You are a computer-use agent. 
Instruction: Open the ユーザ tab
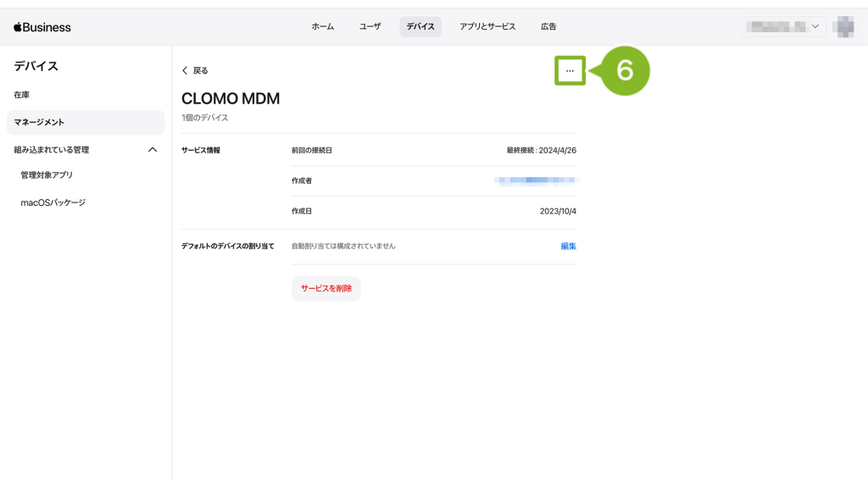pos(370,27)
